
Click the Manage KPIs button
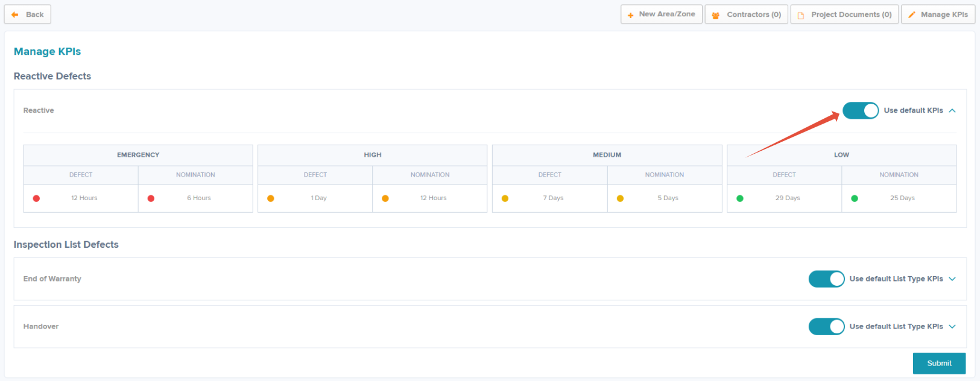(x=938, y=14)
